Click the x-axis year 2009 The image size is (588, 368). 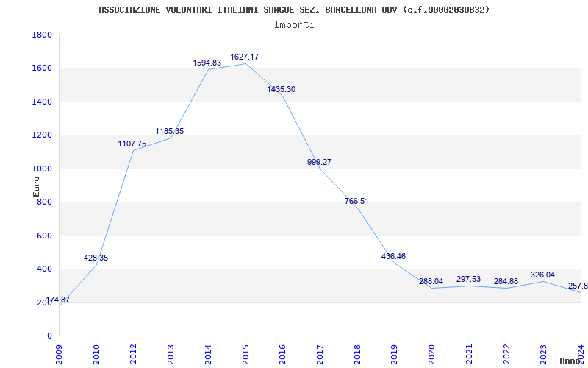pyautogui.click(x=60, y=355)
